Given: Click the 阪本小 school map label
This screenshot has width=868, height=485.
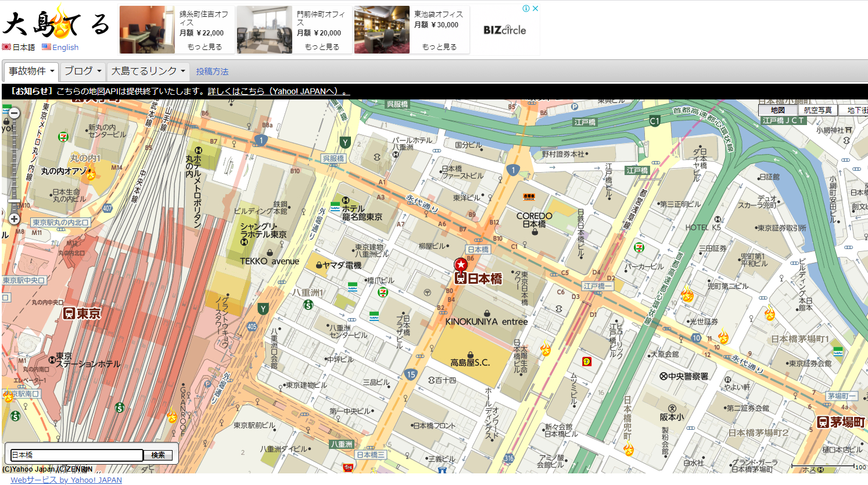Looking at the screenshot, I should (672, 417).
